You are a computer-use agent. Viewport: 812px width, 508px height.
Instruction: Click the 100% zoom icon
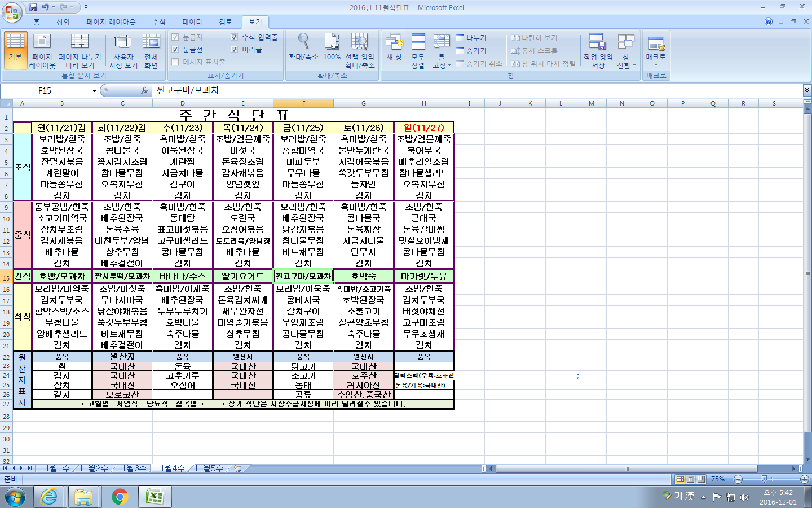tap(332, 47)
